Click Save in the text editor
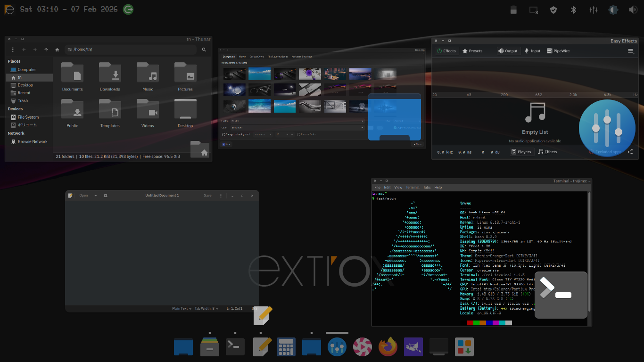Screen dimensions: 644x362 point(207,195)
